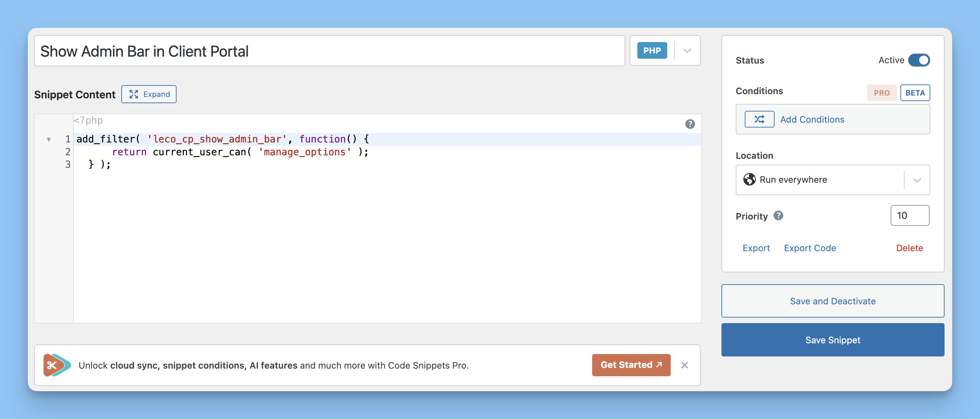Image resolution: width=980 pixels, height=419 pixels.
Task: Click the Export Code link
Action: (810, 248)
